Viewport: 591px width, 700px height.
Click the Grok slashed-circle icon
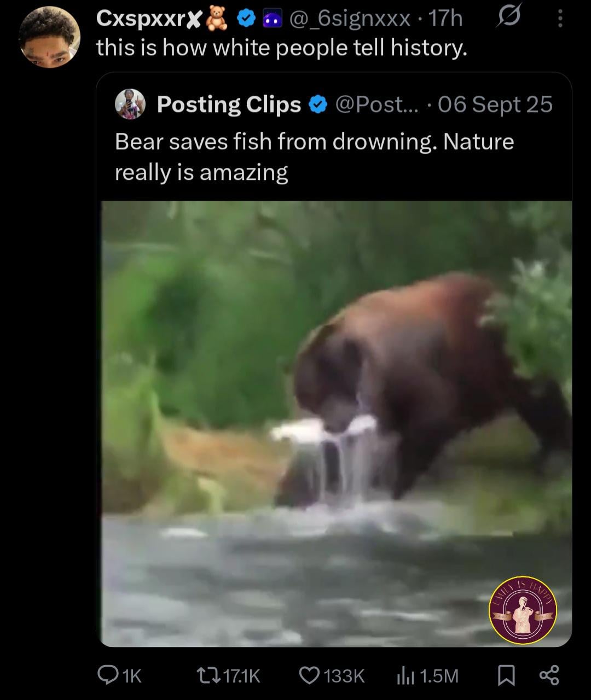(505, 18)
